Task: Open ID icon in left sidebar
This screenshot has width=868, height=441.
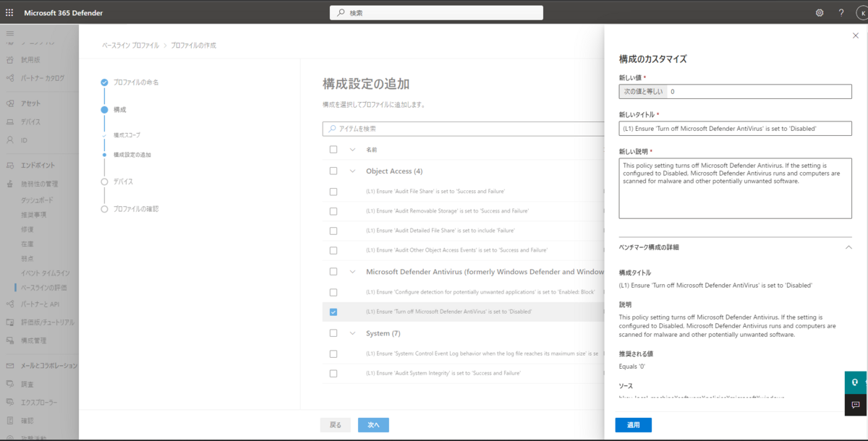Action: [x=10, y=140]
